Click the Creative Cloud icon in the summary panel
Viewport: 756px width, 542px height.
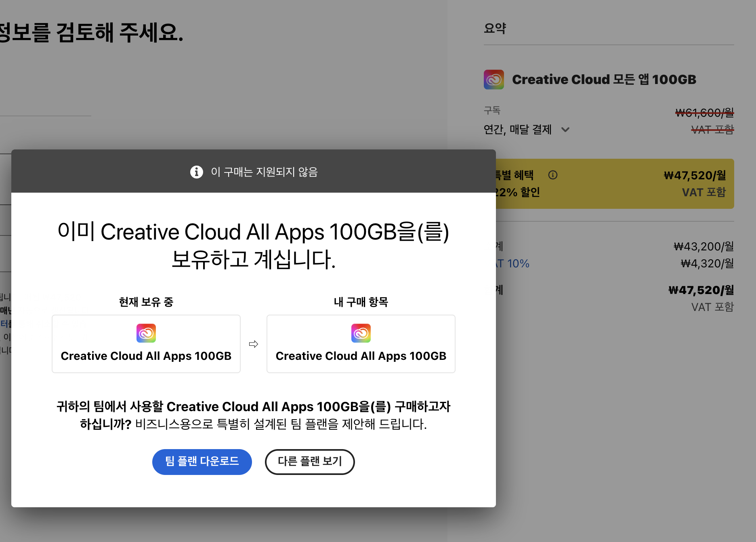coord(494,80)
